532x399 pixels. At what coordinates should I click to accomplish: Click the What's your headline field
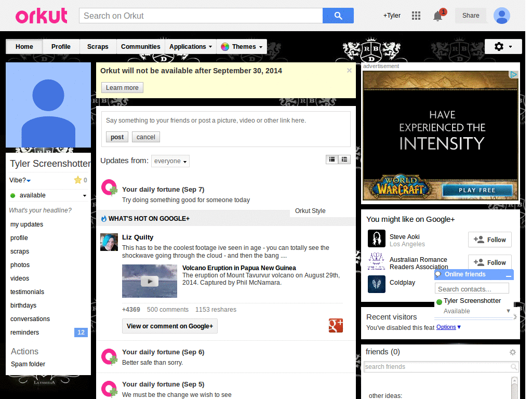tap(41, 210)
